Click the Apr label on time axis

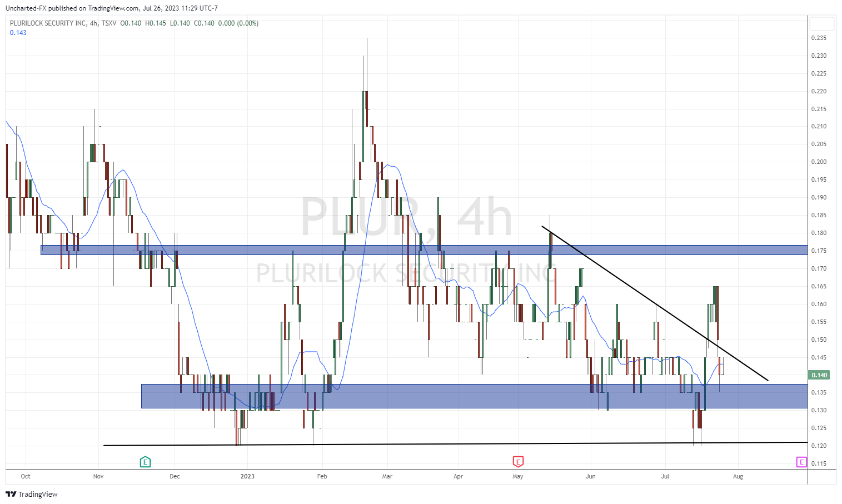pyautogui.click(x=458, y=476)
